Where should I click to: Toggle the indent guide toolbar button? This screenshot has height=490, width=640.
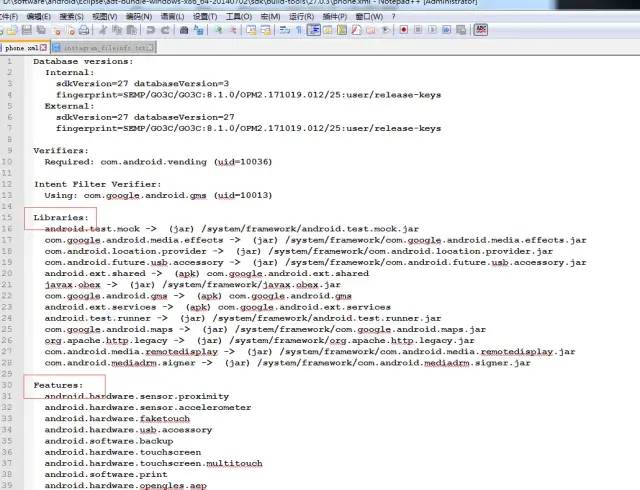(313, 30)
